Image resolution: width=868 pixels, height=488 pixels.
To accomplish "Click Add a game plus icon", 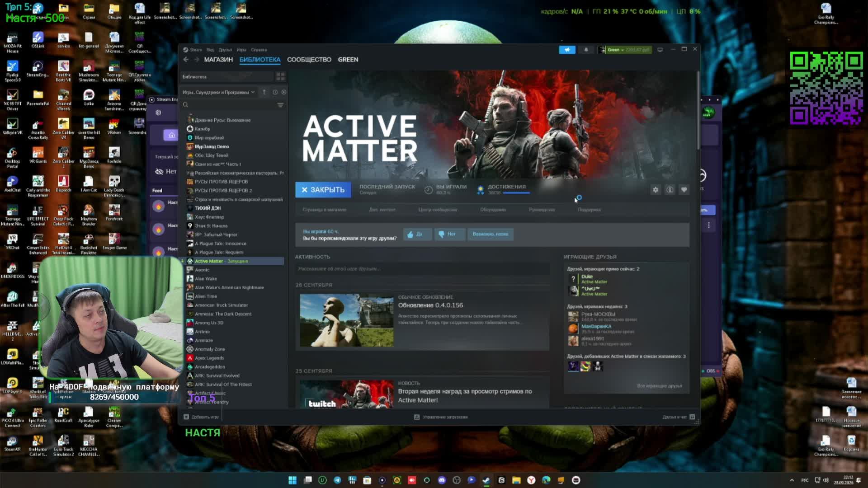I will [x=186, y=417].
